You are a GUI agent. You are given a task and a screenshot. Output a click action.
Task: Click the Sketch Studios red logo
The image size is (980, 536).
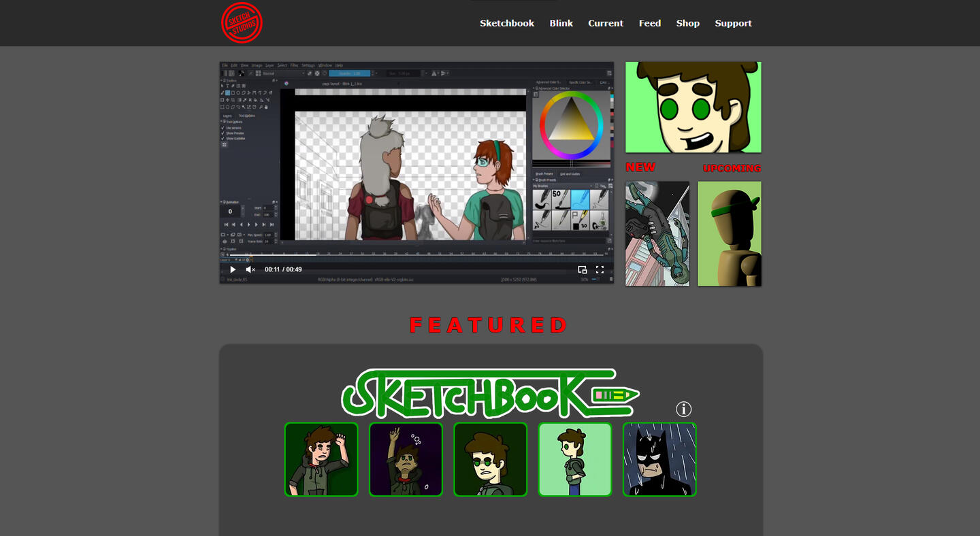(x=242, y=22)
